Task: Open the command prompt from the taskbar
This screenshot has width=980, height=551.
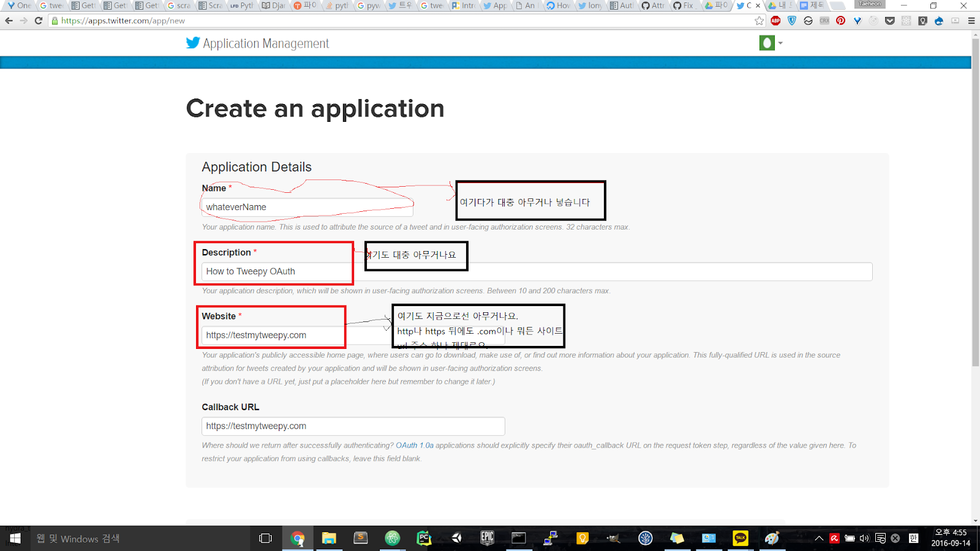Action: tap(519, 538)
